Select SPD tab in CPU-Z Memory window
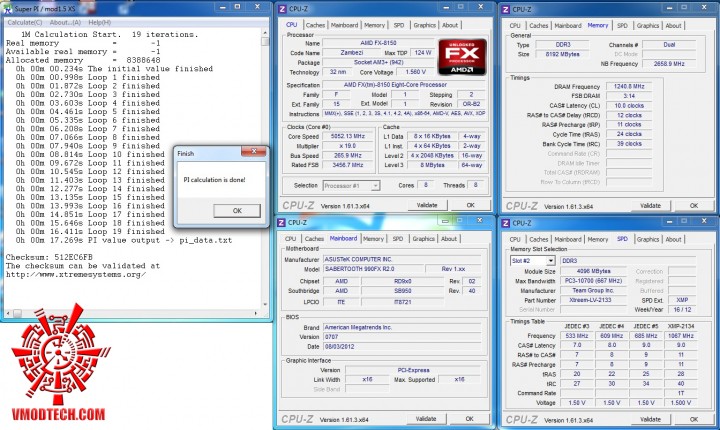Image resolution: width=720 pixels, height=430 pixels. [622, 26]
